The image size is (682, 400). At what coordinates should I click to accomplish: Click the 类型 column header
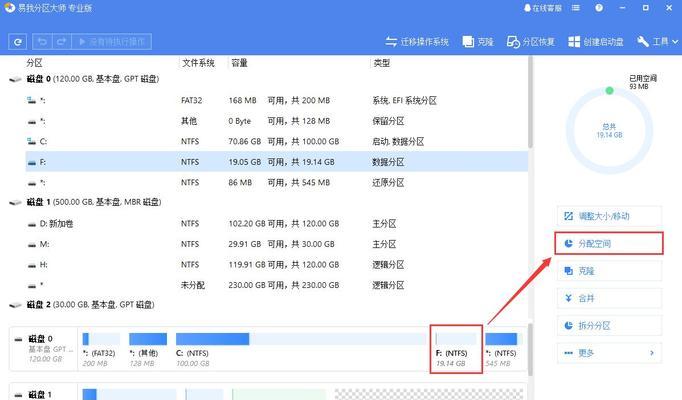[381, 63]
